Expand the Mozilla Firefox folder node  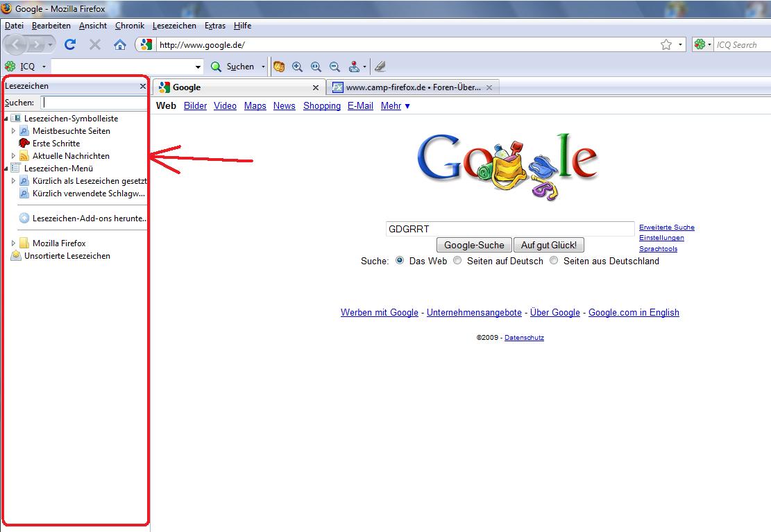click(x=13, y=243)
